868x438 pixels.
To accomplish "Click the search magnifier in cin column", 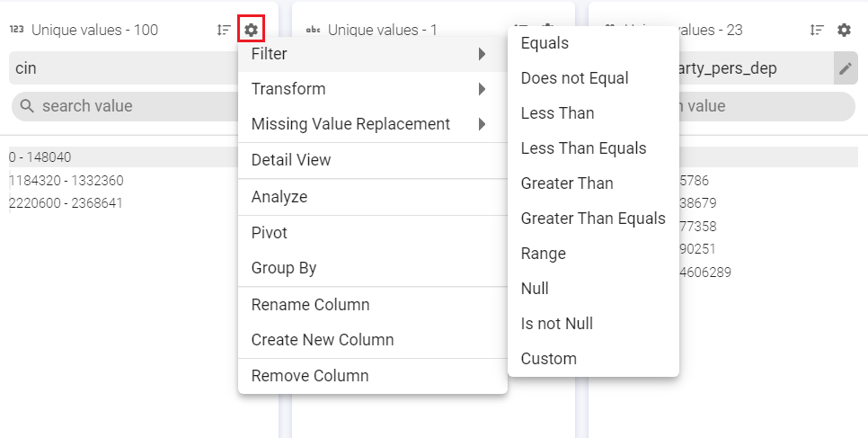I will (x=27, y=106).
